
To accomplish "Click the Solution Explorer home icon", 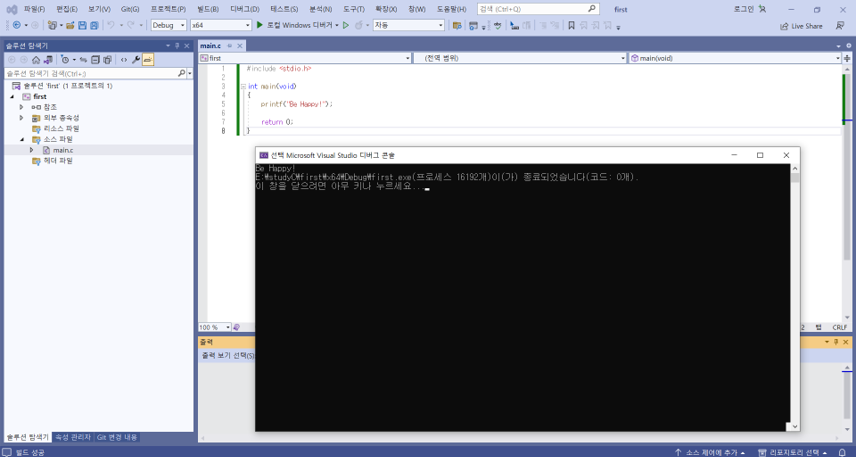I will coord(35,60).
